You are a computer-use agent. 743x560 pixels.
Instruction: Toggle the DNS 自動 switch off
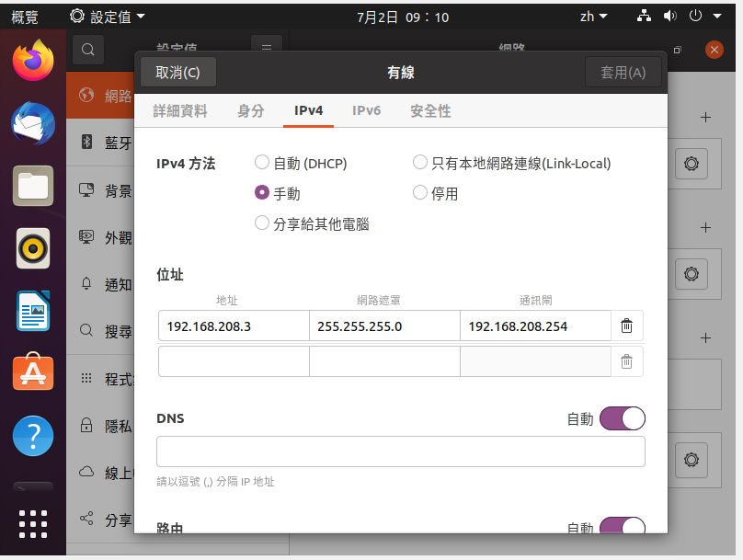click(622, 419)
